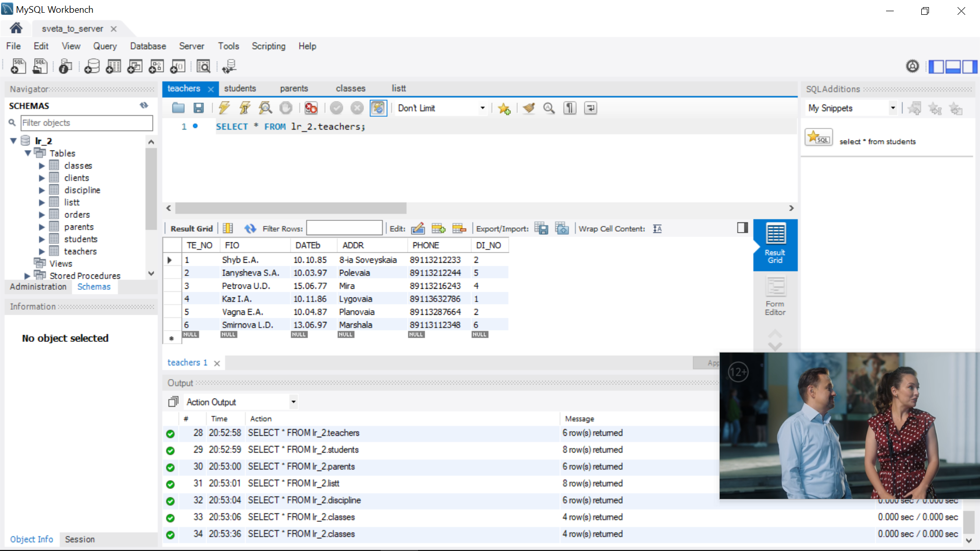Toggle the result grid side panel
Viewport: 980px width, 551px height.
[742, 228]
